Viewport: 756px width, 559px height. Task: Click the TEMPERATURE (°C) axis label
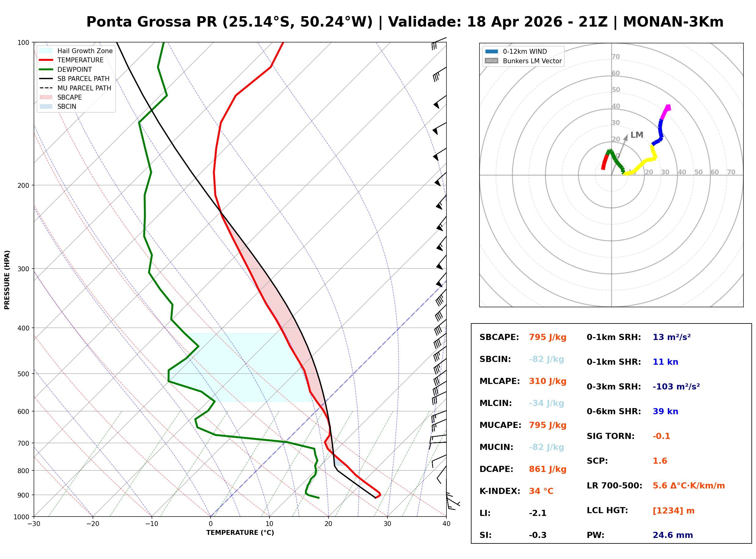tap(240, 533)
